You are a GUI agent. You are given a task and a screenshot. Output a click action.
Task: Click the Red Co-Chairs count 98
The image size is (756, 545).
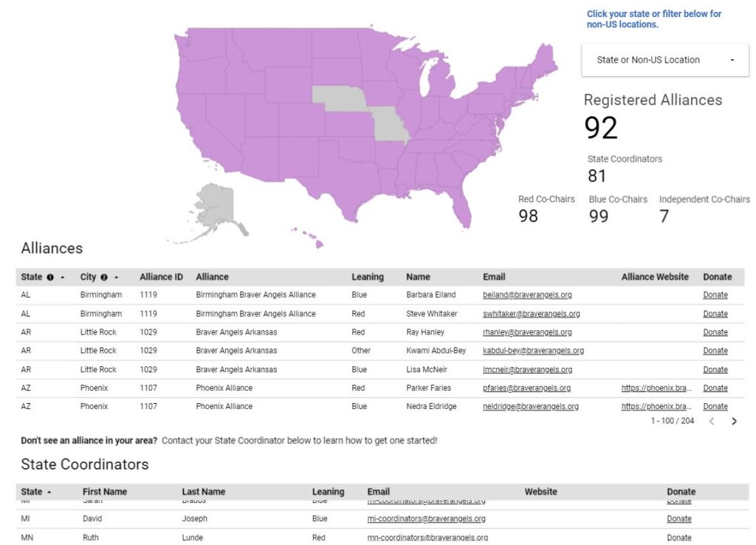point(528,216)
